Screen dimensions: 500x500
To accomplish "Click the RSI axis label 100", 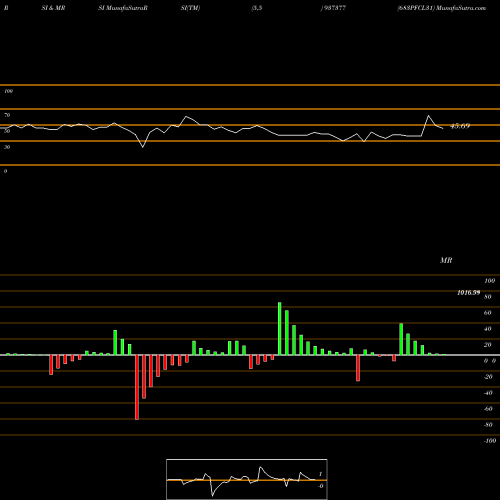I will click(x=8, y=91).
